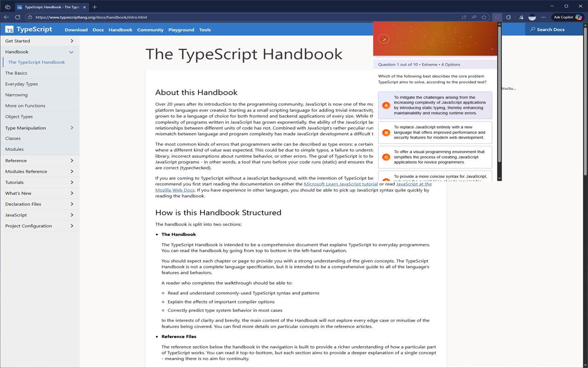Screen dimensions: 588x368
Task: Click the quiz popup scrollbar thumb
Action: (x=499, y=94)
